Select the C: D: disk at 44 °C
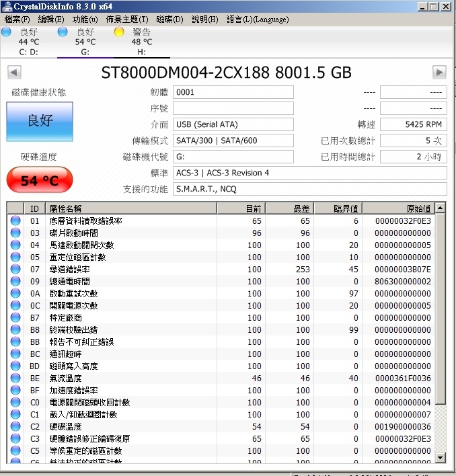 28,42
